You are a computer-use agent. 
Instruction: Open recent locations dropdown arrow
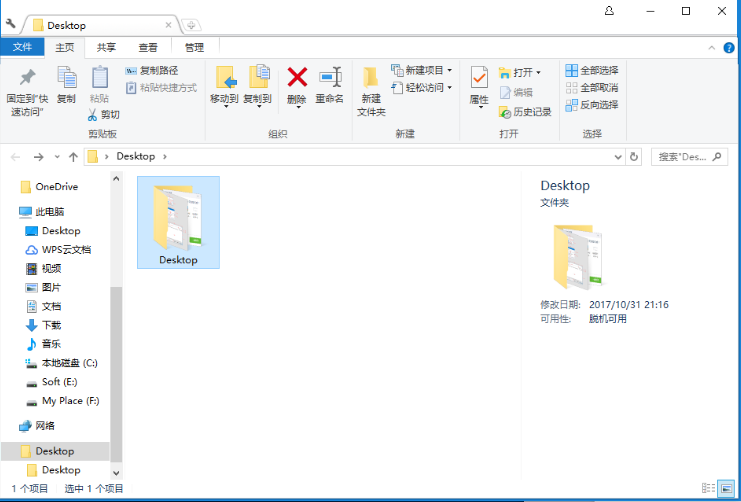click(57, 157)
